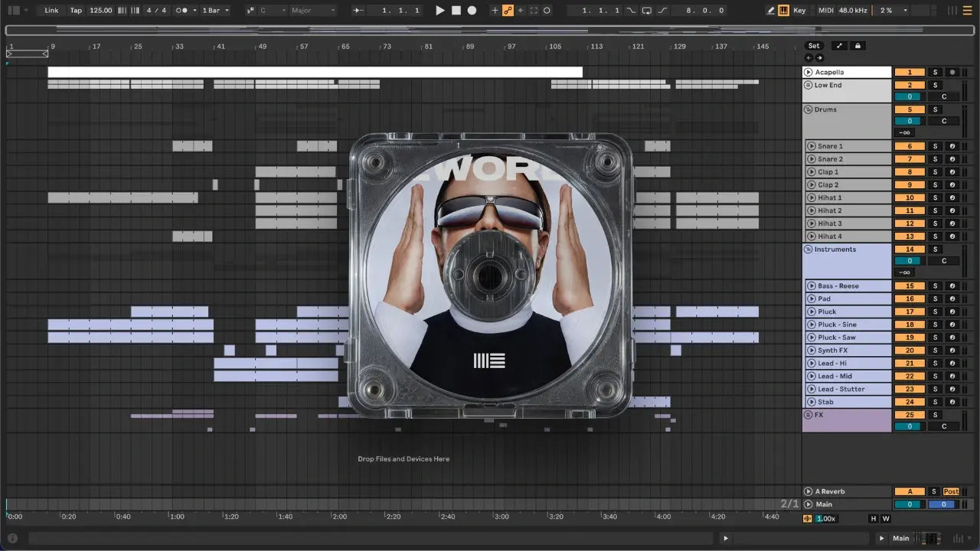
Task: Click the Lock Envelopes padlock icon
Action: point(857,46)
